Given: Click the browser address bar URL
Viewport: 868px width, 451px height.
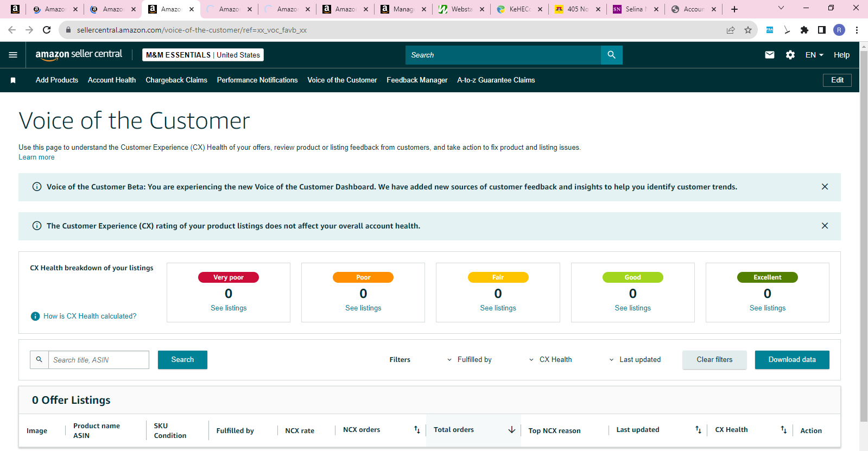Looking at the screenshot, I should point(192,30).
